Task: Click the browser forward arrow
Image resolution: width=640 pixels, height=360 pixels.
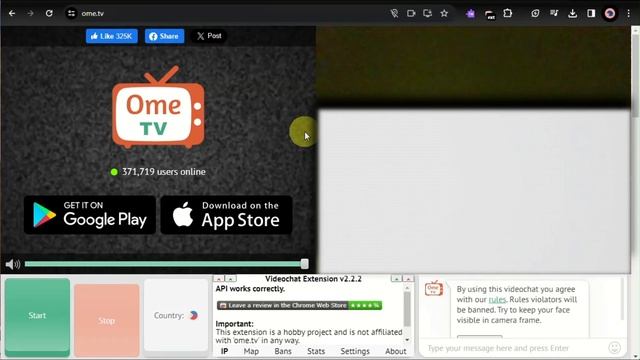Action: (31, 13)
